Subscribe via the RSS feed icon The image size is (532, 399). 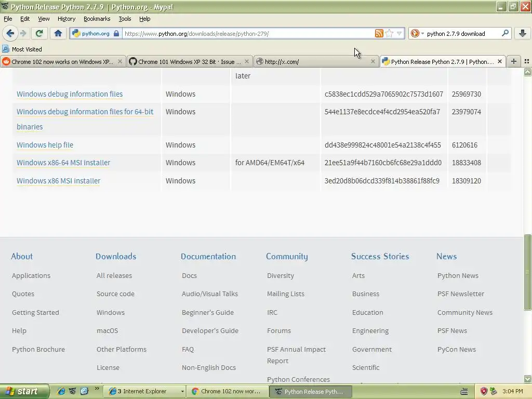(379, 33)
